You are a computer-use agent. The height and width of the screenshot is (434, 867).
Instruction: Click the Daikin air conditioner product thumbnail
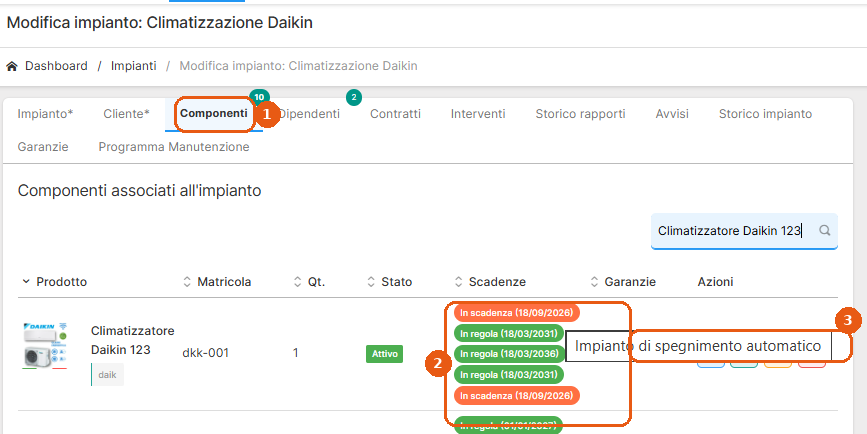pyautogui.click(x=45, y=346)
